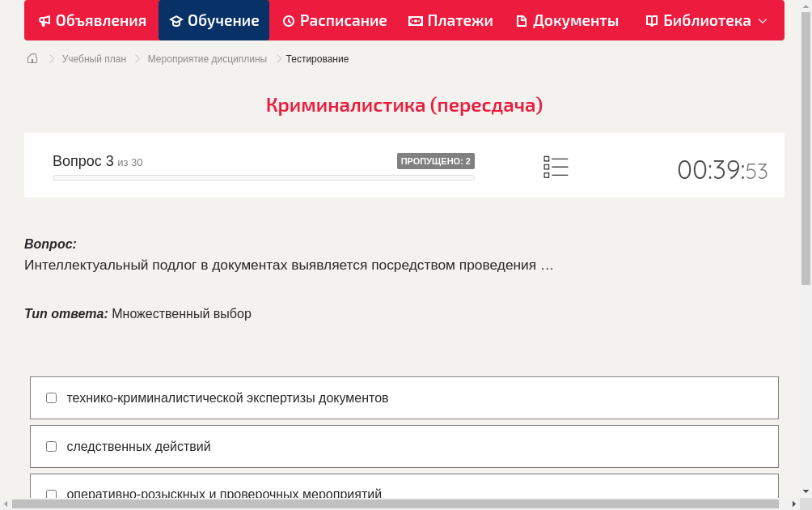Click the card icon next to Платежи
The image size is (812, 510).
414,20
